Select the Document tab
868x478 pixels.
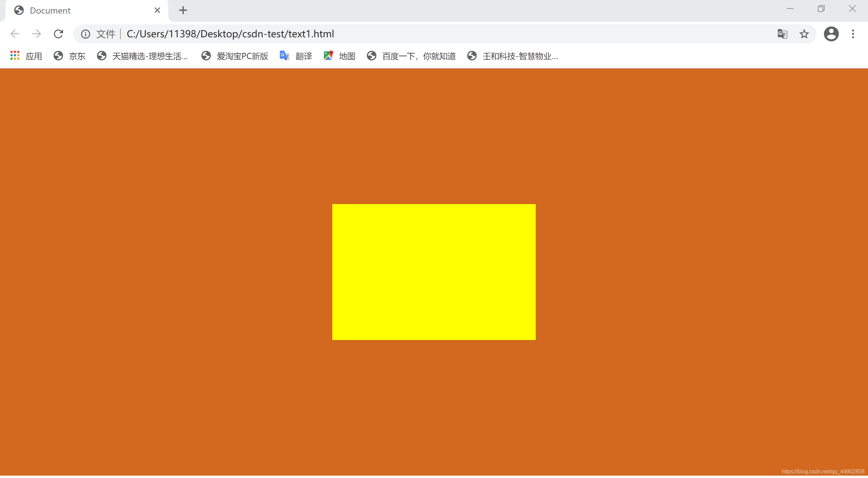coord(87,11)
